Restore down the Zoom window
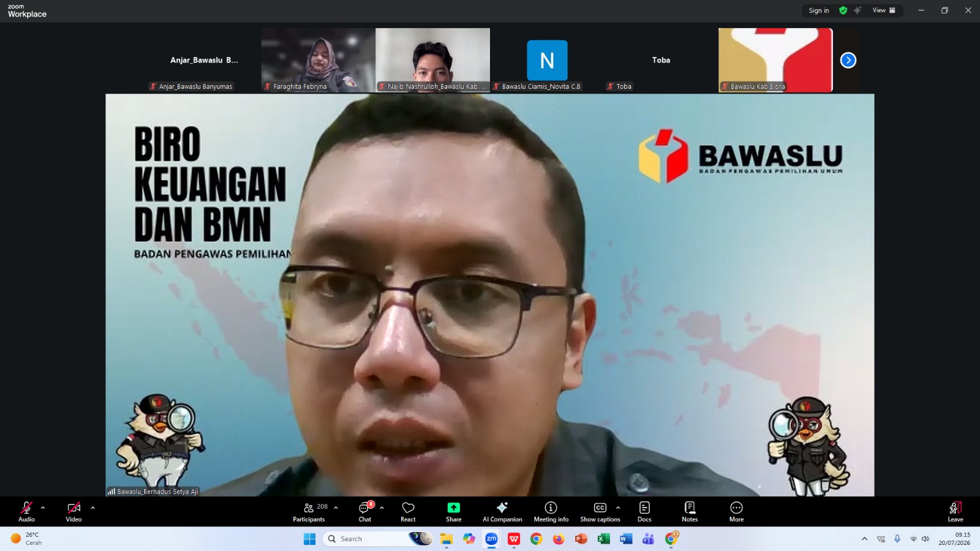Image resolution: width=980 pixels, height=551 pixels. click(x=944, y=10)
